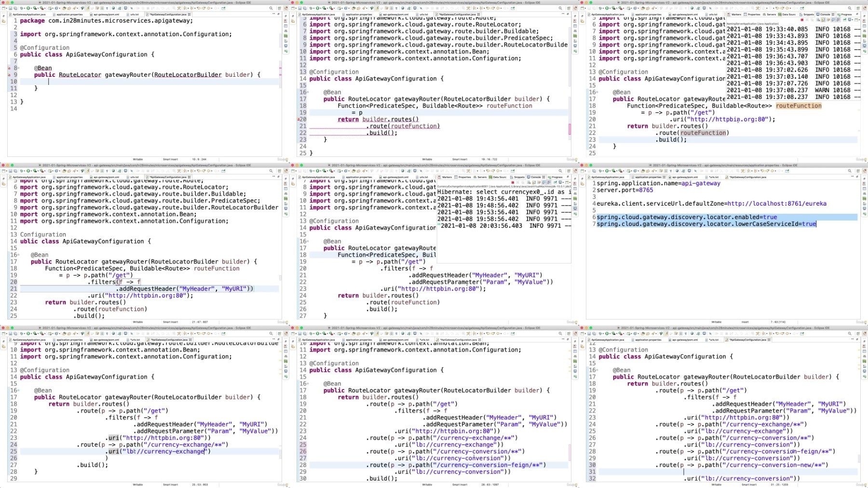Switch to Markers tab beside NamingServerApplication console
Screen dimensions: 868x488
coord(736,14)
